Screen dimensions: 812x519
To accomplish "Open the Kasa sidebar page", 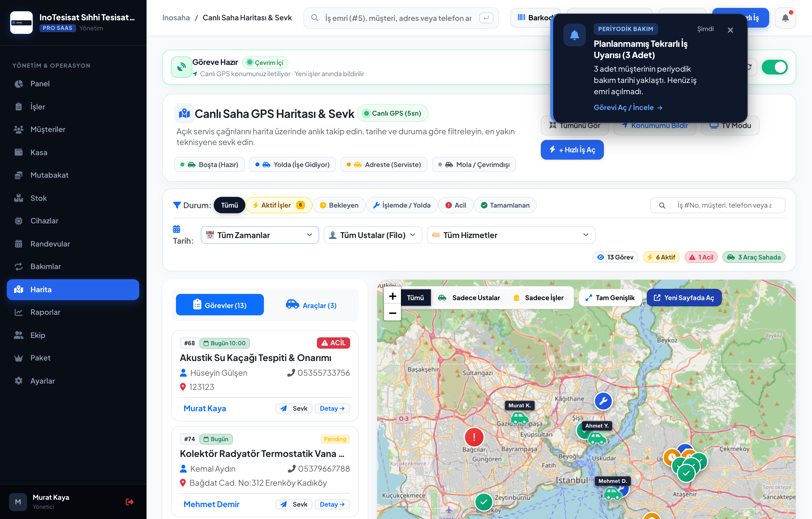I will tap(73, 152).
